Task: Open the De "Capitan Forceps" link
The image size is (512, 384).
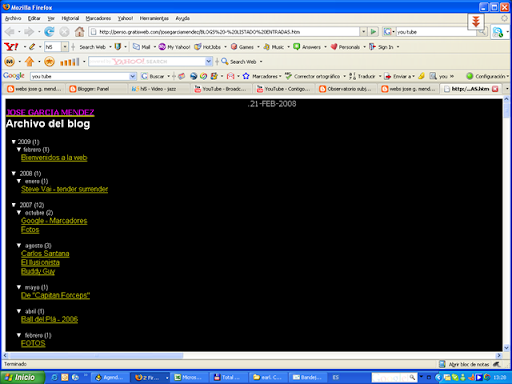Action: (55, 295)
